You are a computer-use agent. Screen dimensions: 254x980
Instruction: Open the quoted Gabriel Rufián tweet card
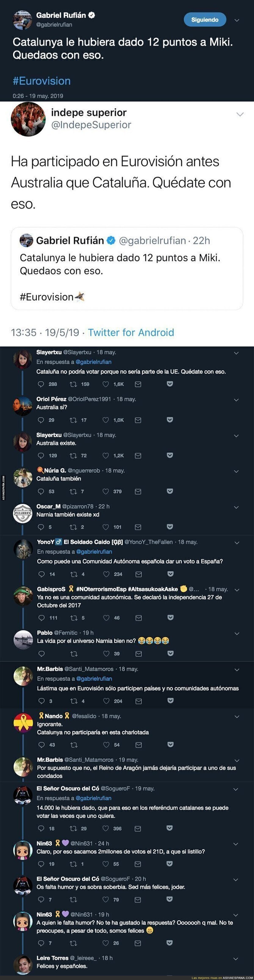[127, 269]
